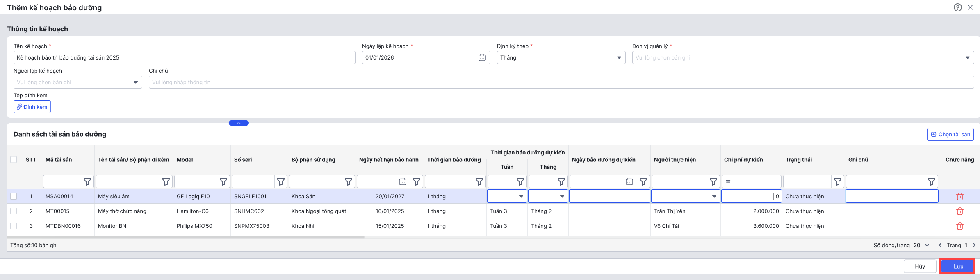Open Người lập kế hoạch dropdown
980x280 pixels.
[x=135, y=83]
